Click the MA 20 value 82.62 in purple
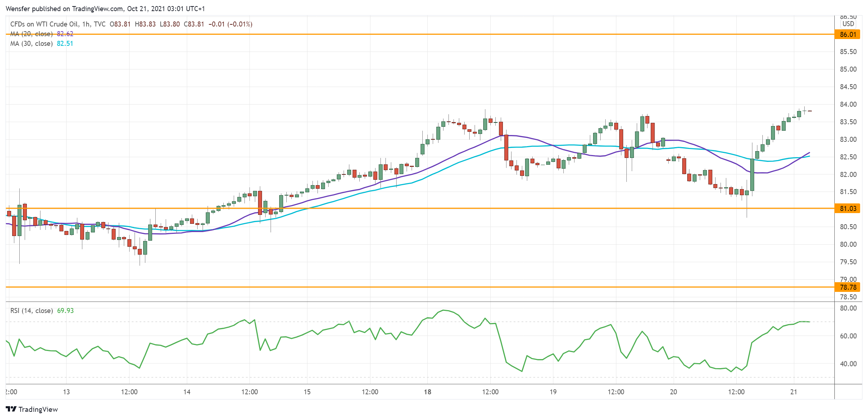Viewport: 868px width, 419px height. pyautogui.click(x=65, y=34)
